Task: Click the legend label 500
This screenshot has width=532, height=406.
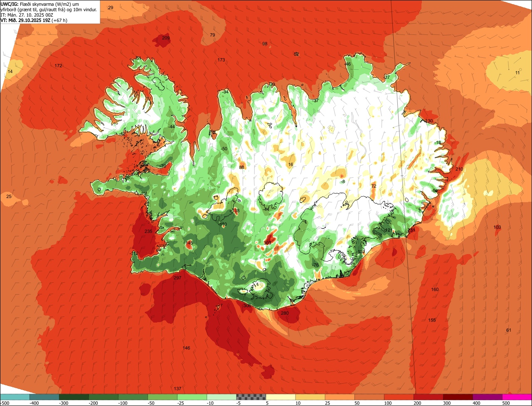Action: [x=506, y=403]
